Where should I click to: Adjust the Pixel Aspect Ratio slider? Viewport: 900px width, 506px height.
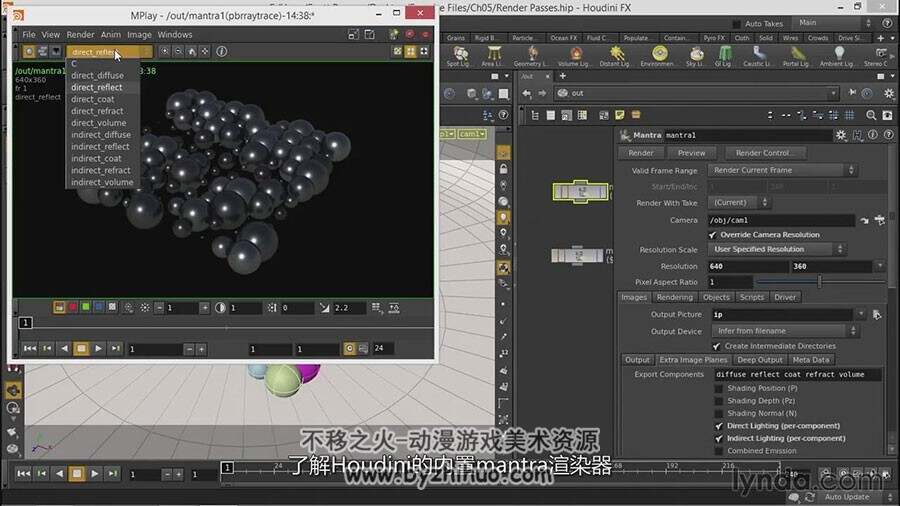click(x=820, y=282)
